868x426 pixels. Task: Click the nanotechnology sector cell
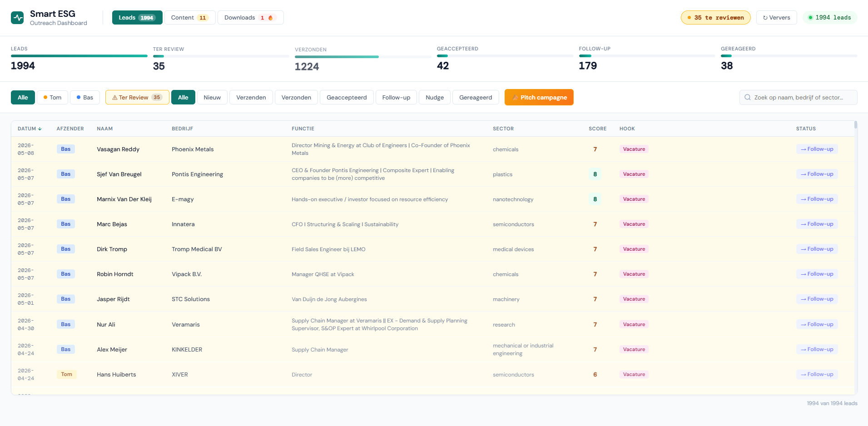click(513, 199)
